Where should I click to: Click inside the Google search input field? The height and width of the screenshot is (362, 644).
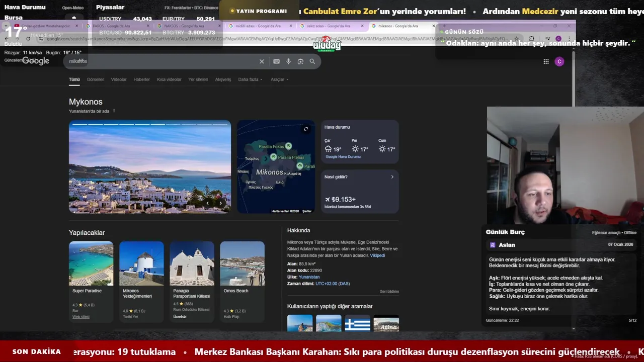pos(161,61)
